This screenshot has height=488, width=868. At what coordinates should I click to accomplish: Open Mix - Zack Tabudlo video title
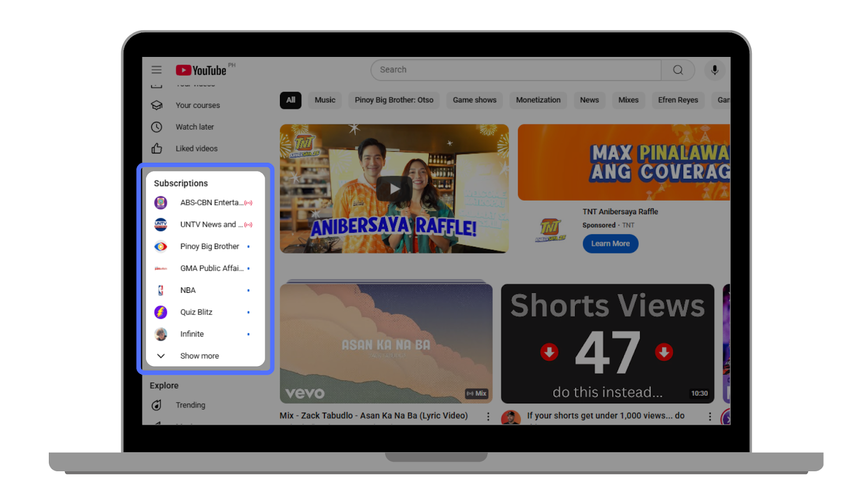(374, 415)
